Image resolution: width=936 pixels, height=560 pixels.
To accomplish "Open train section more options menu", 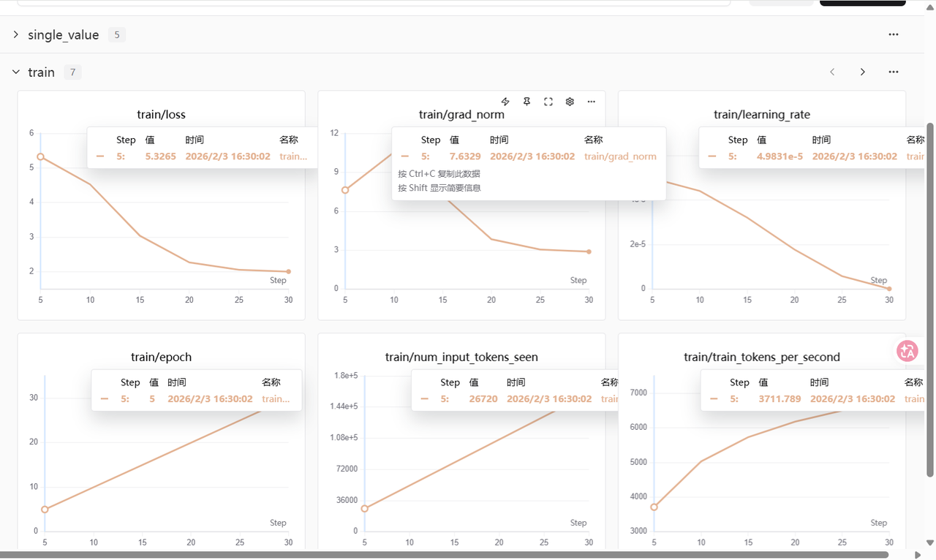I will [x=893, y=72].
